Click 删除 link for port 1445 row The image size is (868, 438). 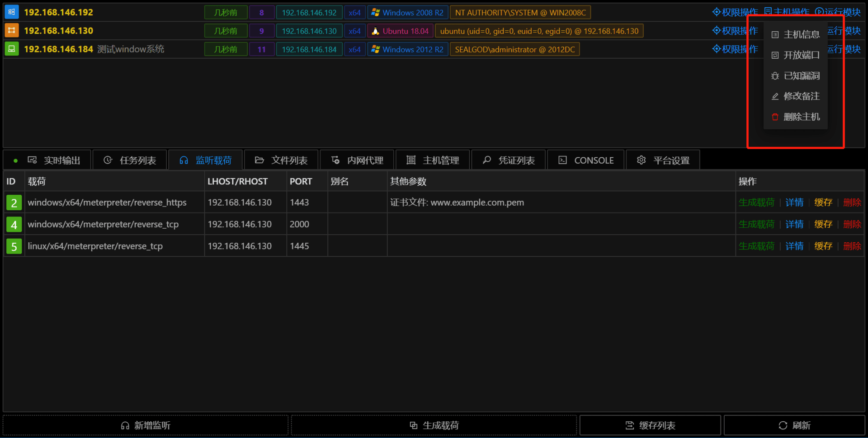point(852,246)
